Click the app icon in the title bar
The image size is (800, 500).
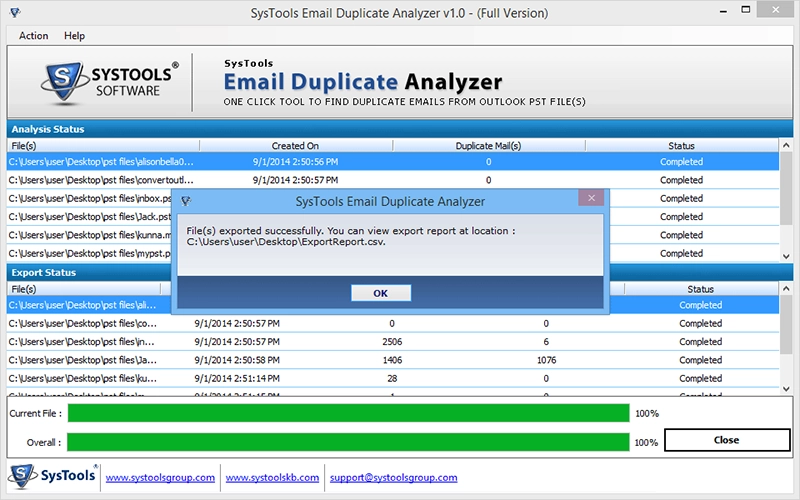[15, 13]
